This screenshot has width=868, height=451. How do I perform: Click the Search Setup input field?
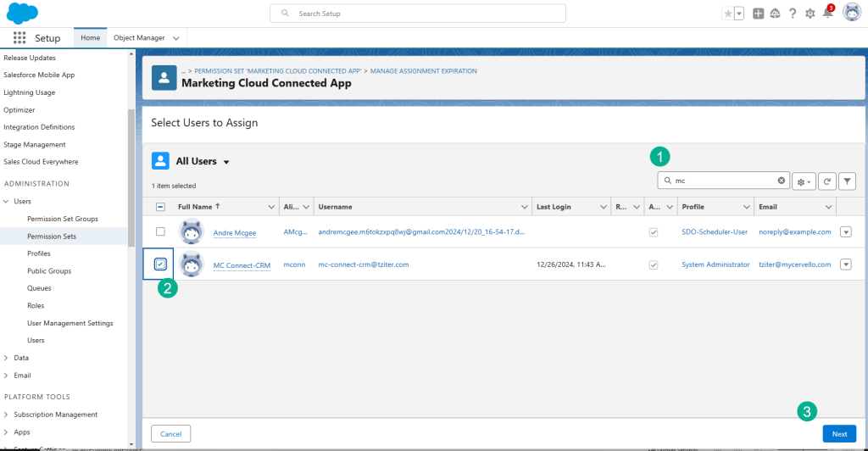coord(417,14)
